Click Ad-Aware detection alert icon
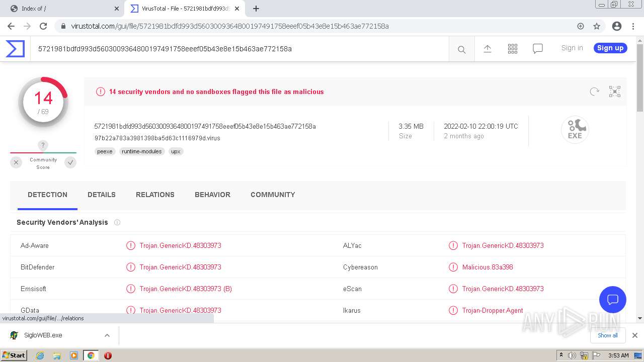Image resolution: width=644 pixels, height=362 pixels. pyautogui.click(x=131, y=245)
